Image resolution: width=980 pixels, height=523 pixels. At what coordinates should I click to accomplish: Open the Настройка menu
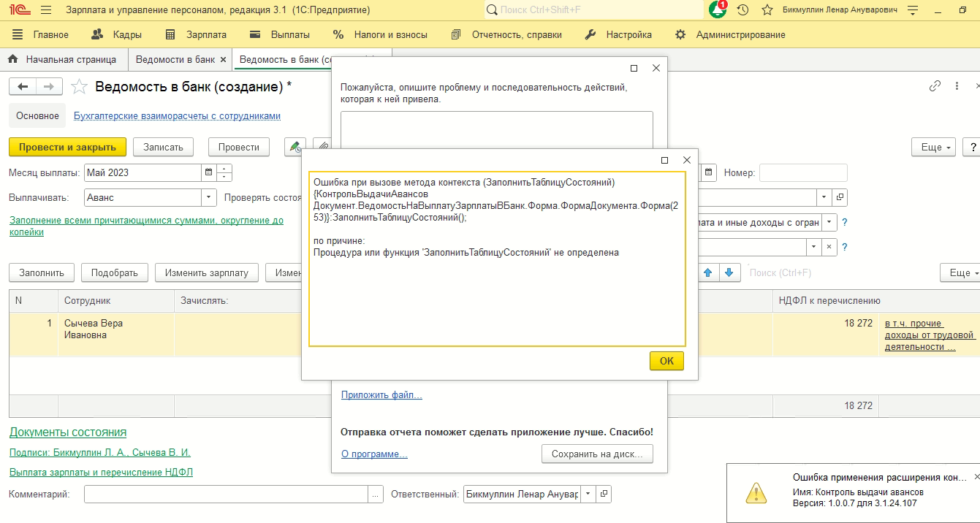click(x=619, y=34)
